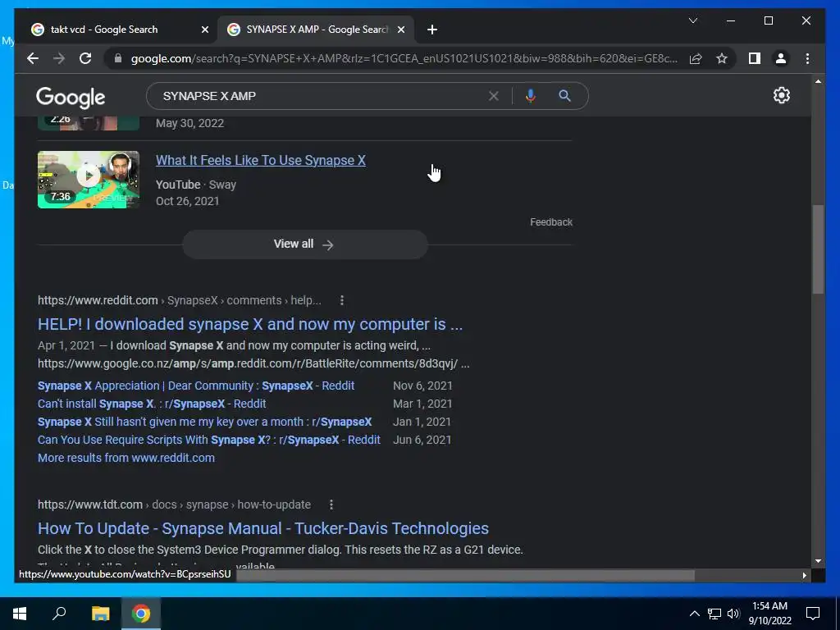Click the vertical scrollbar thumb

pos(818,249)
